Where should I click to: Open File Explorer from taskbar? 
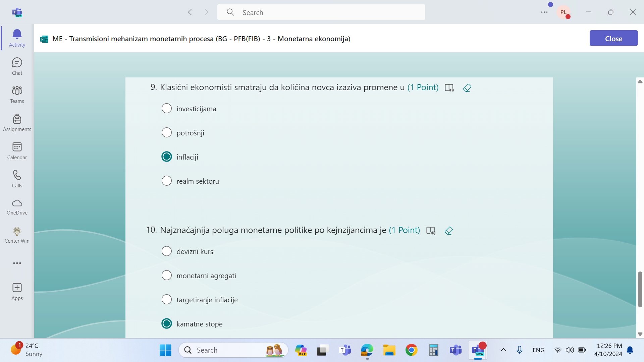click(x=389, y=350)
